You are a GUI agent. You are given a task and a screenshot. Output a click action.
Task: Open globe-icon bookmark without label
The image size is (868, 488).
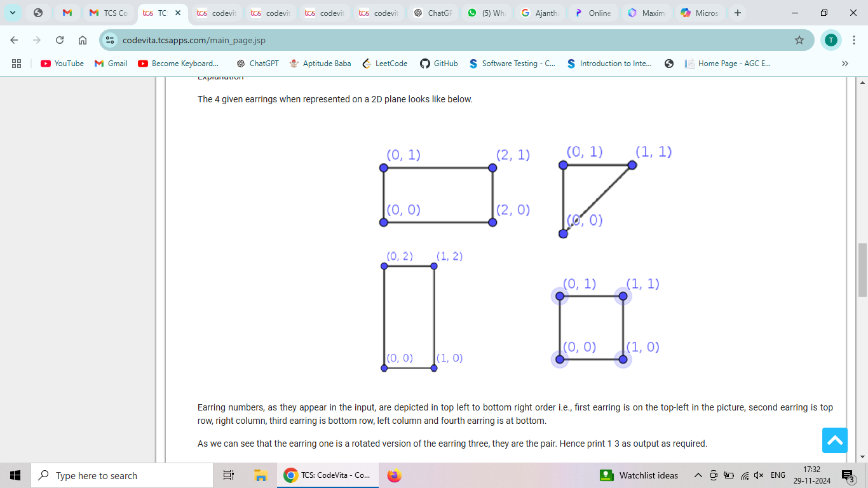tap(669, 64)
